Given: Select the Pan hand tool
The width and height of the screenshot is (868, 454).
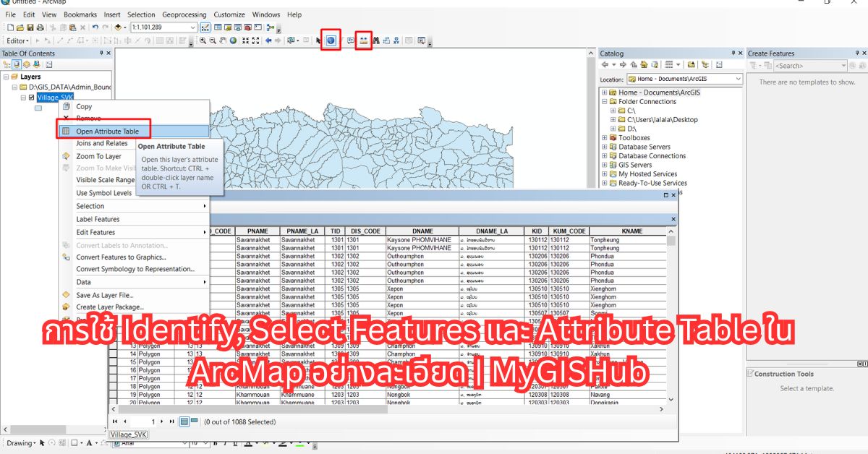Looking at the screenshot, I should (x=223, y=40).
